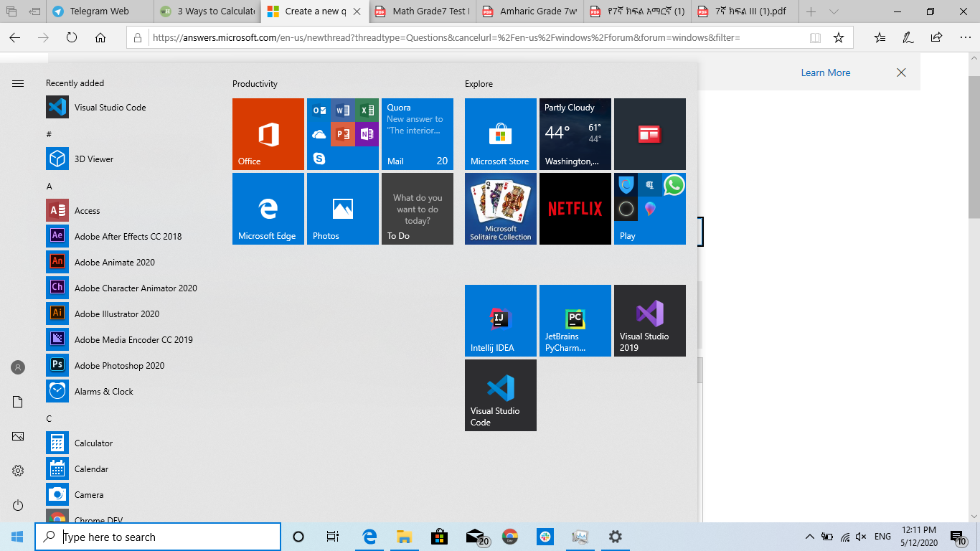980x551 pixels.
Task: Switch to the Math Grade7 Test tab
Action: (423, 11)
